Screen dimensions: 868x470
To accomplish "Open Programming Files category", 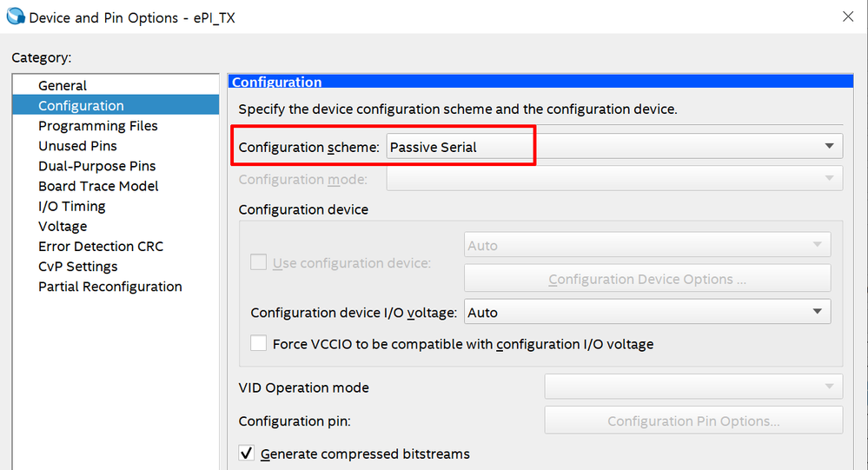I will tap(98, 126).
